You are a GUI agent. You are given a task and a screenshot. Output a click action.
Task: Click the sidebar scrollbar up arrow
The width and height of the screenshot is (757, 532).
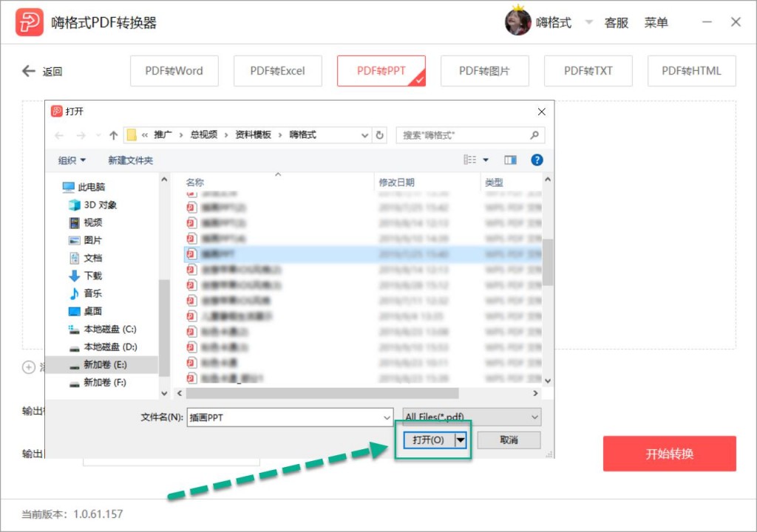pyautogui.click(x=164, y=180)
